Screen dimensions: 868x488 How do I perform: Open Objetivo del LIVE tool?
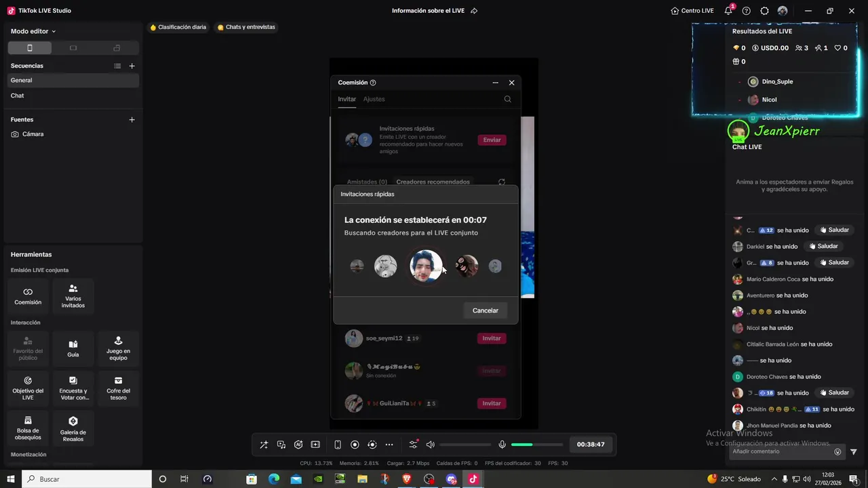click(x=28, y=388)
